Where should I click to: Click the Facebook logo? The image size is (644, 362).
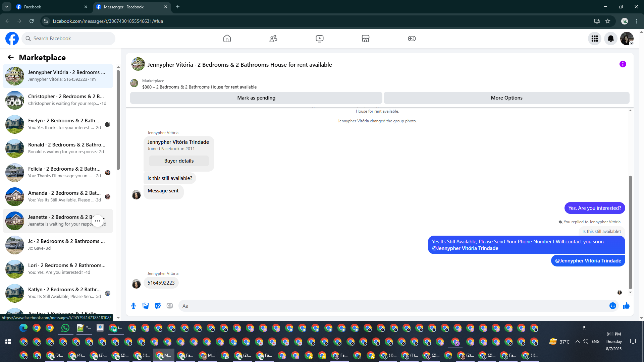[x=12, y=39]
